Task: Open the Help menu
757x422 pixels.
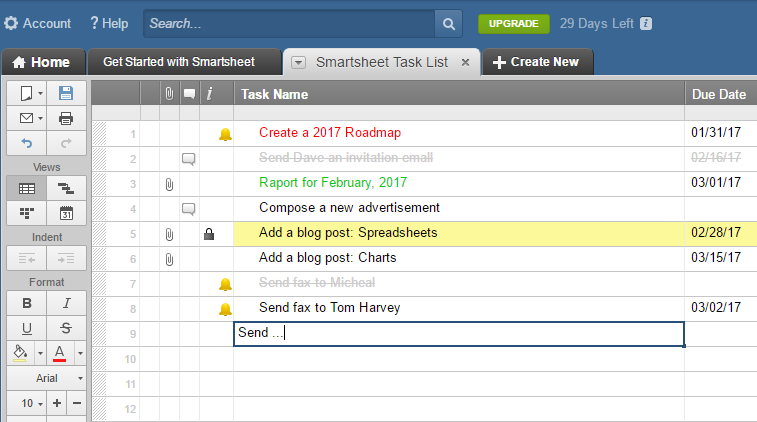Action: [x=109, y=23]
